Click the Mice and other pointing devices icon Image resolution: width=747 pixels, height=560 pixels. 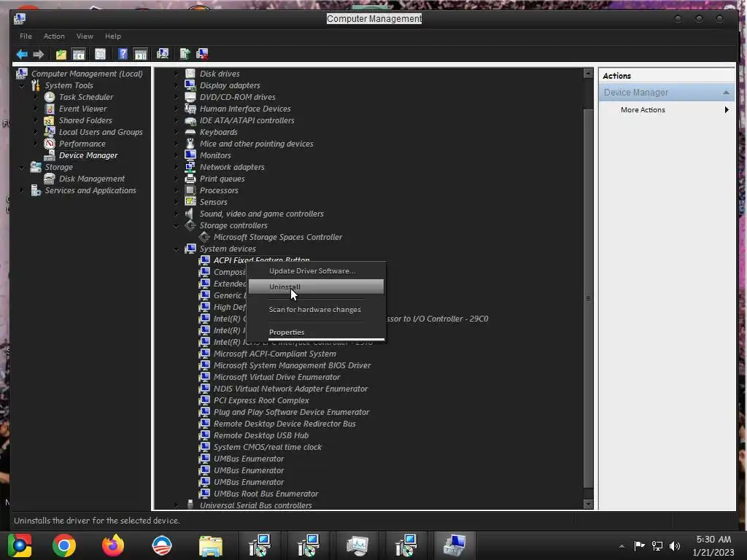coord(190,144)
